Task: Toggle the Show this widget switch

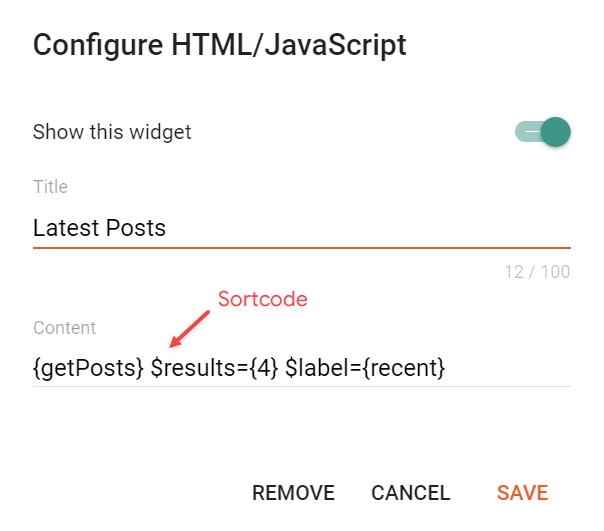Action: [542, 132]
